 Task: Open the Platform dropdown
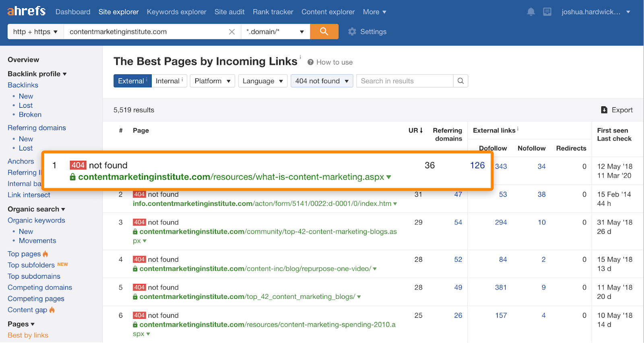212,81
